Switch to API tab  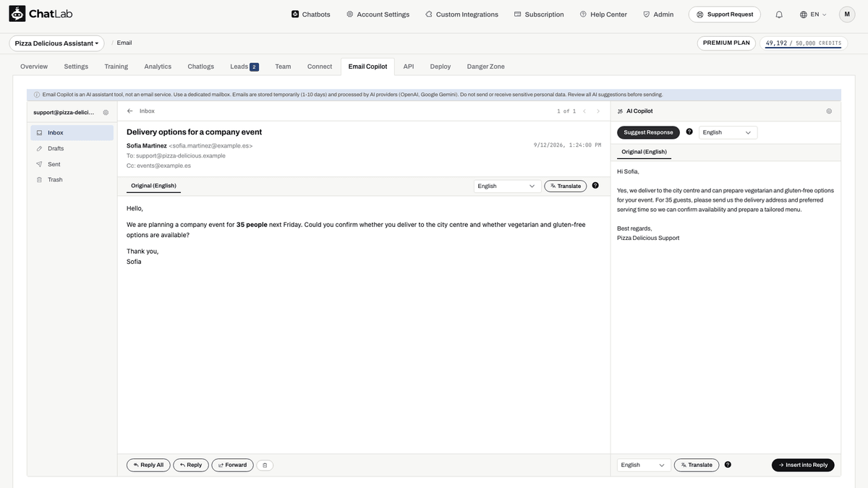[409, 67]
